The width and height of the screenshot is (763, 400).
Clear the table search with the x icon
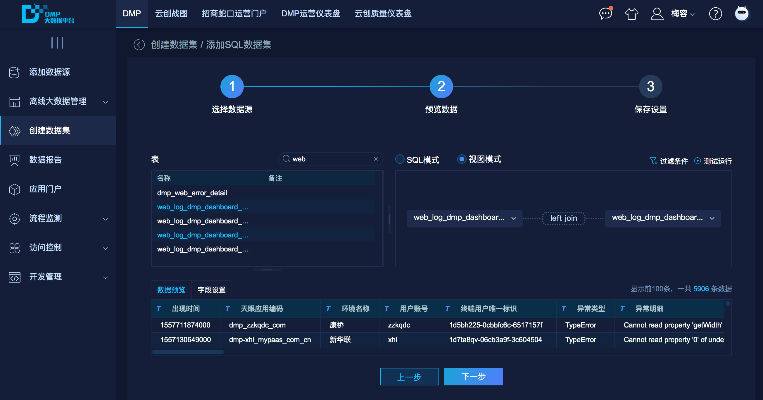(x=376, y=159)
